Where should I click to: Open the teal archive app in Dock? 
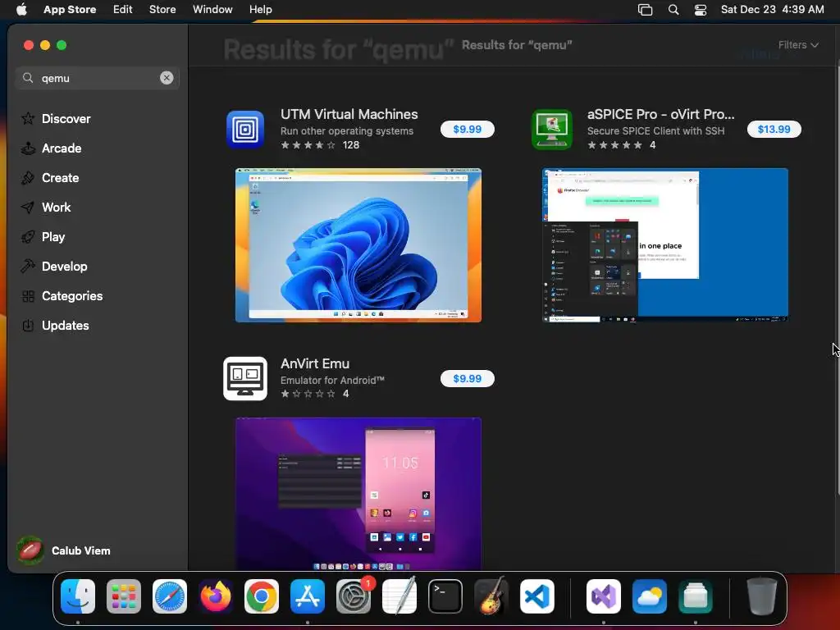(696, 596)
